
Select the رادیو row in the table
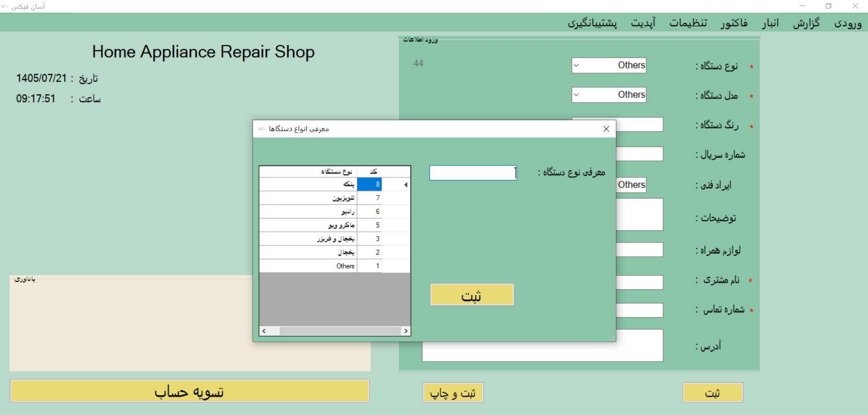(x=335, y=211)
